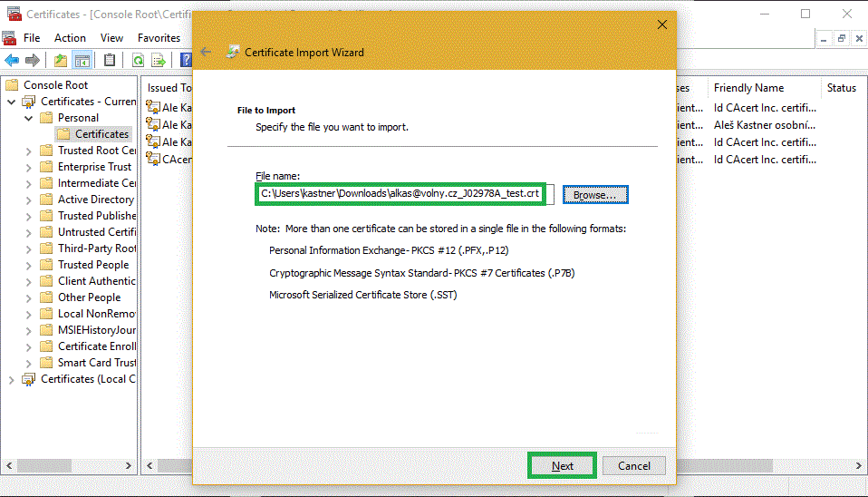Cancel the certificate import wizard

click(x=634, y=465)
